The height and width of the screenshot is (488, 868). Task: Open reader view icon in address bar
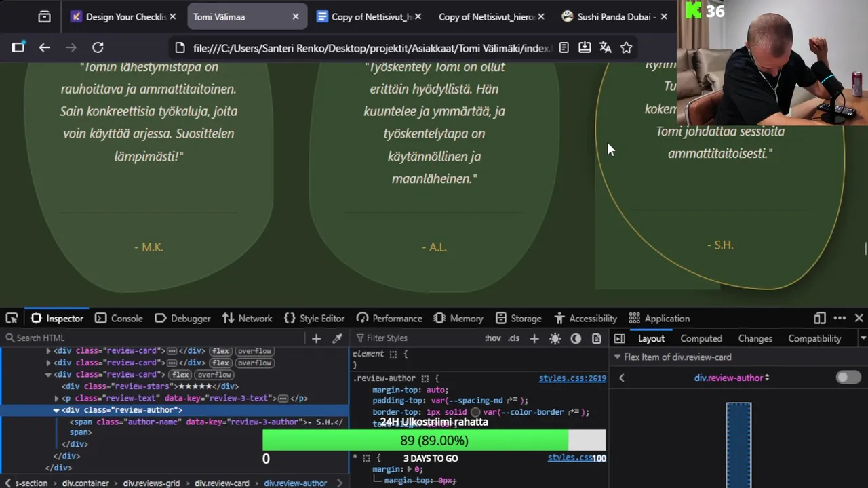coord(564,47)
